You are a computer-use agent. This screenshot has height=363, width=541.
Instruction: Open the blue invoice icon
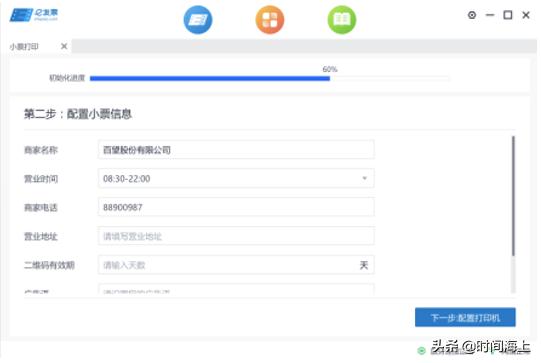[198, 20]
